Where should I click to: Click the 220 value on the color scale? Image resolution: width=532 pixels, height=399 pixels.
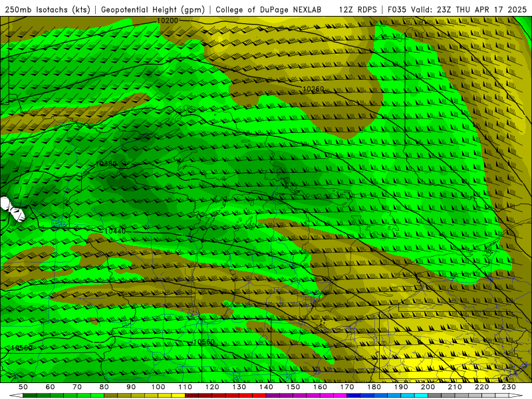[x=481, y=387]
